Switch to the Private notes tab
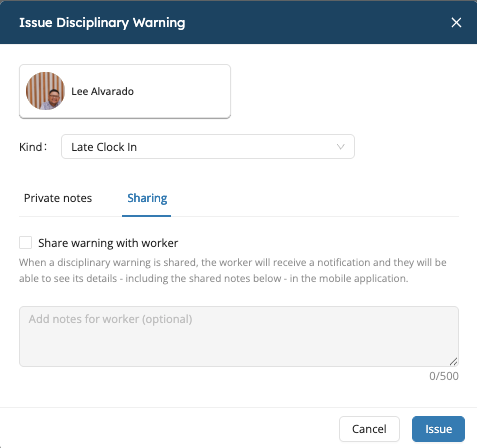This screenshot has height=448, width=477. point(58,198)
